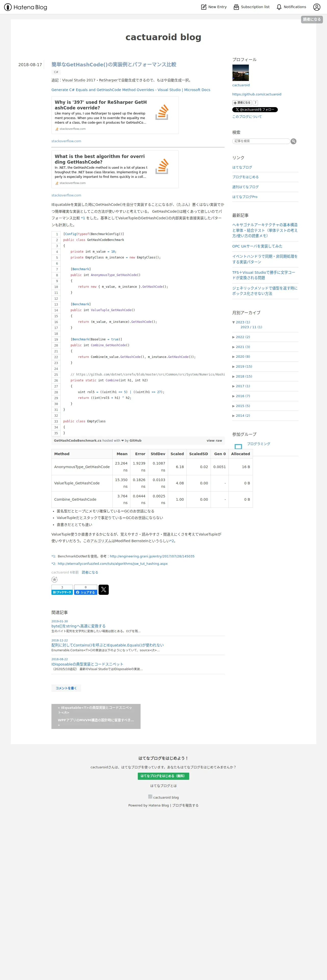
Task: Expand the 2022 archive arrow
Action: tap(233, 337)
